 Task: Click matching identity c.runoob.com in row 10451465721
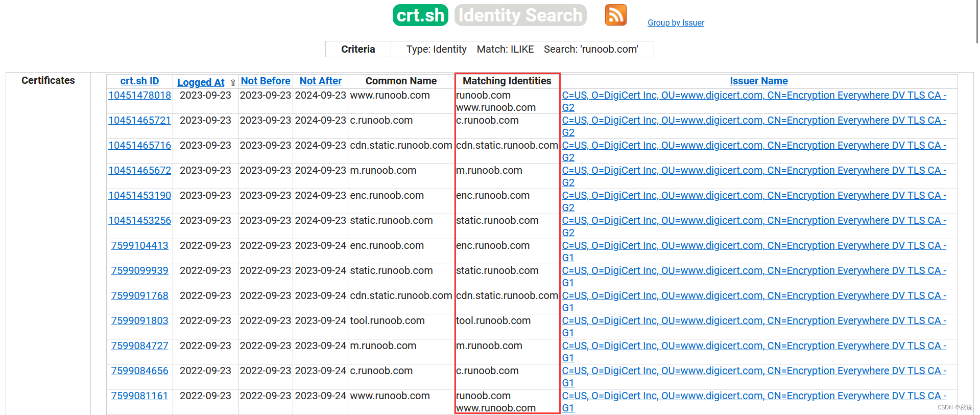tap(487, 120)
